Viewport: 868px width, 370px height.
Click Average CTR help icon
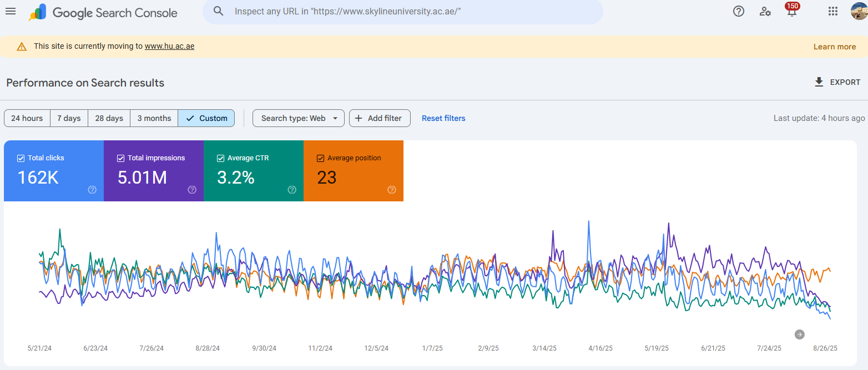(292, 190)
